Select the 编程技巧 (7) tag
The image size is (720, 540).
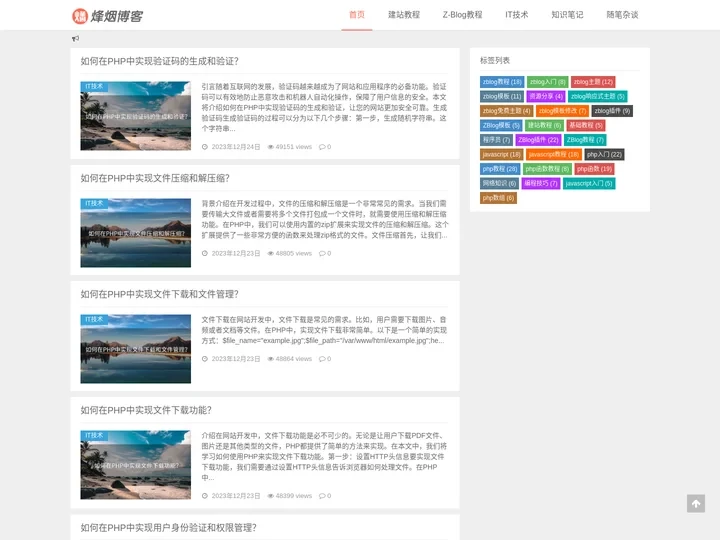click(540, 183)
